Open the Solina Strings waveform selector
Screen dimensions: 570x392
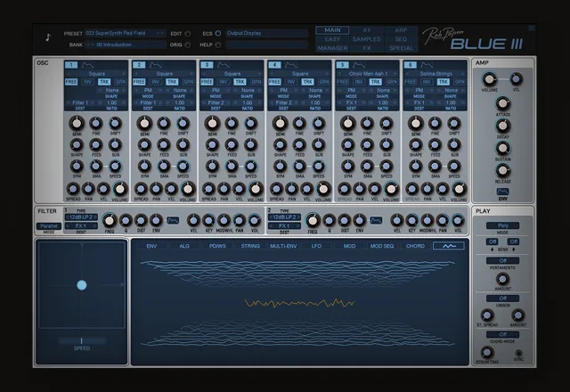pyautogui.click(x=436, y=73)
